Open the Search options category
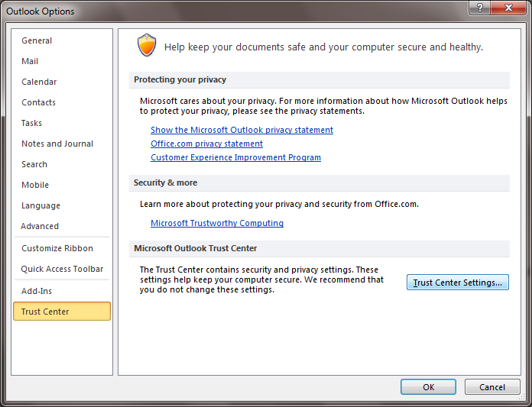This screenshot has height=407, width=532. [34, 164]
